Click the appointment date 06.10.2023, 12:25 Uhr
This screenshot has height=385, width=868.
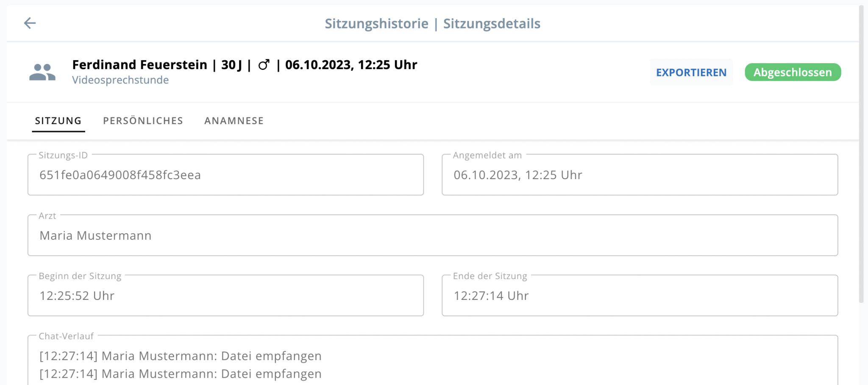351,64
